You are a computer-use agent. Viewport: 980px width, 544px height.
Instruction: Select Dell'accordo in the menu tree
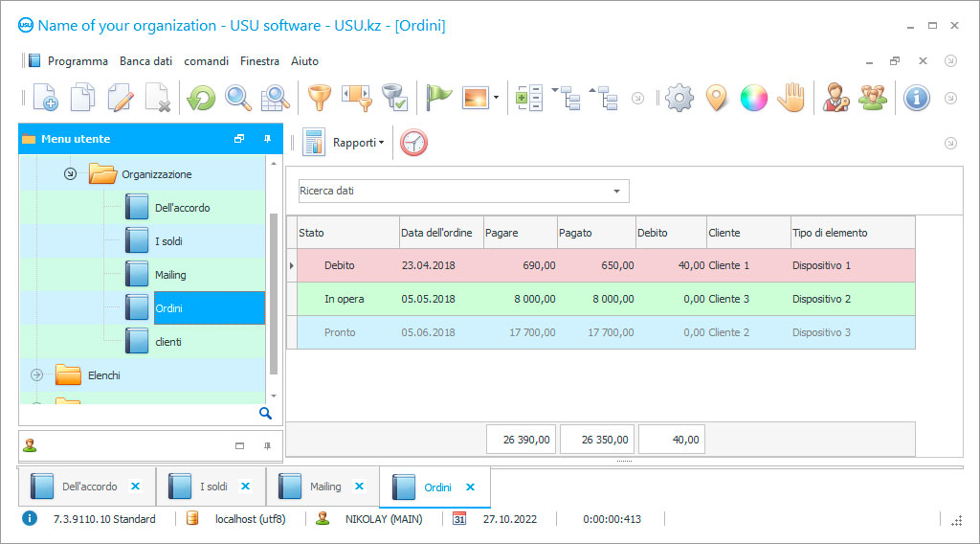click(x=182, y=208)
